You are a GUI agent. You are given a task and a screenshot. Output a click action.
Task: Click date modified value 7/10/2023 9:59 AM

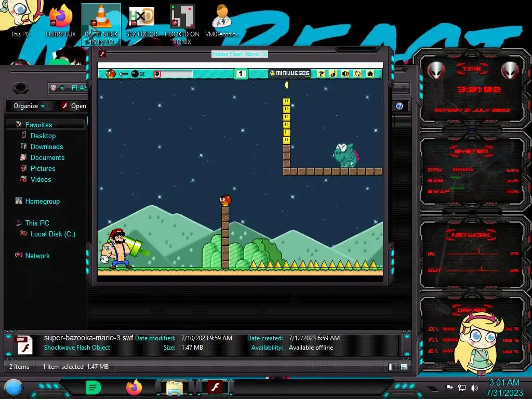207,338
